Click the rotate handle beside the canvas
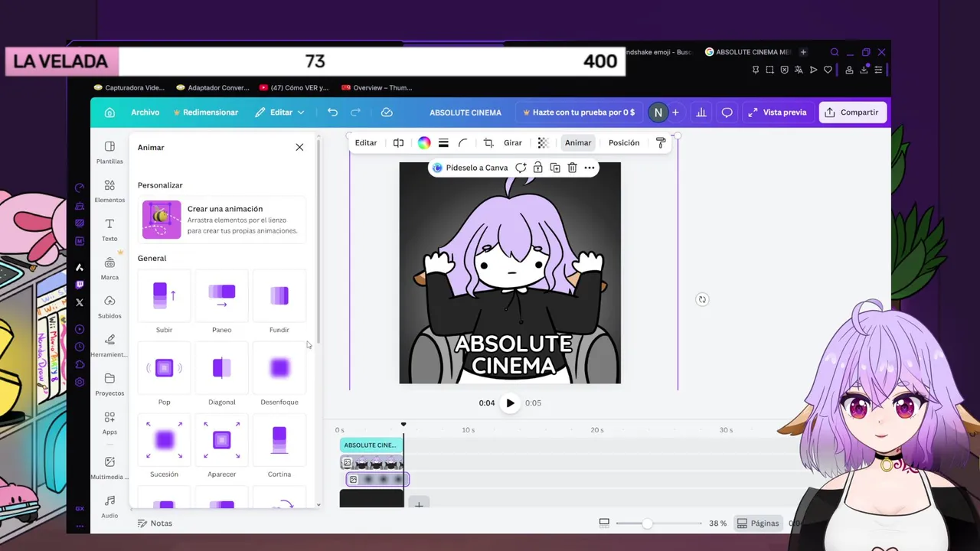Screen dimensions: 980x551 pos(702,299)
